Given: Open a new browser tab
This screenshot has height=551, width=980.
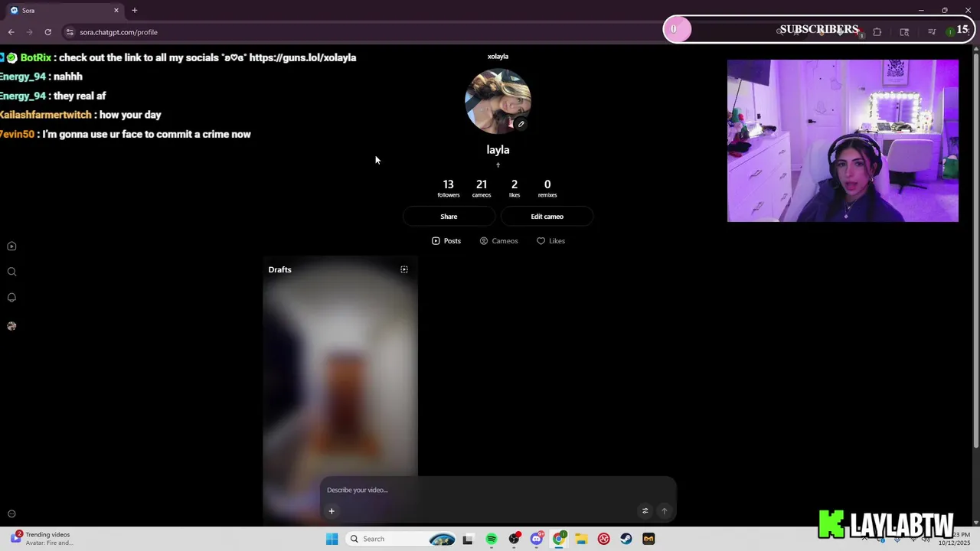Looking at the screenshot, I should (x=135, y=10).
